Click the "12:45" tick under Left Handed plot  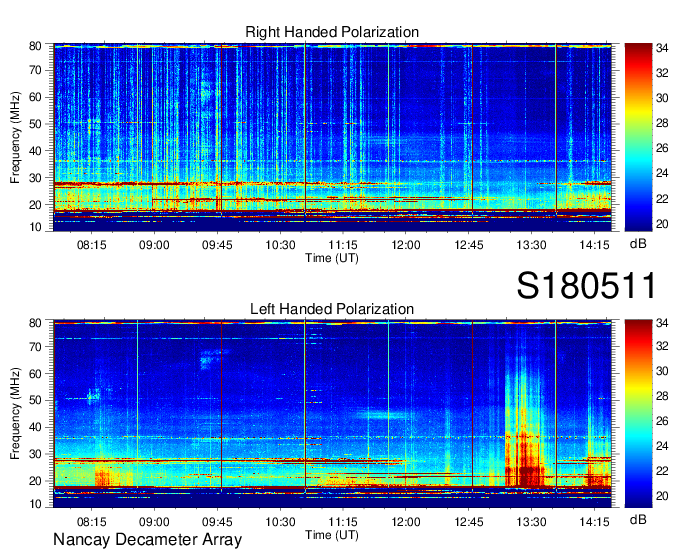469,522
